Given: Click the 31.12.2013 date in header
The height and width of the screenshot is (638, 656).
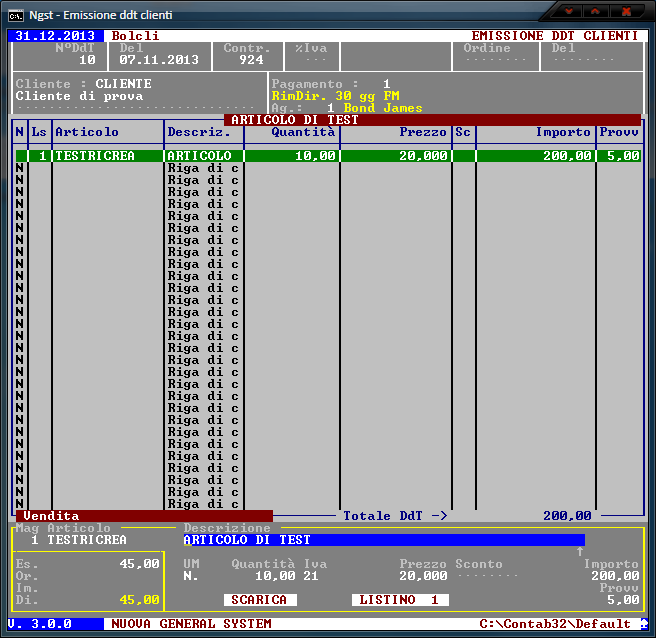Looking at the screenshot, I should coord(55,36).
